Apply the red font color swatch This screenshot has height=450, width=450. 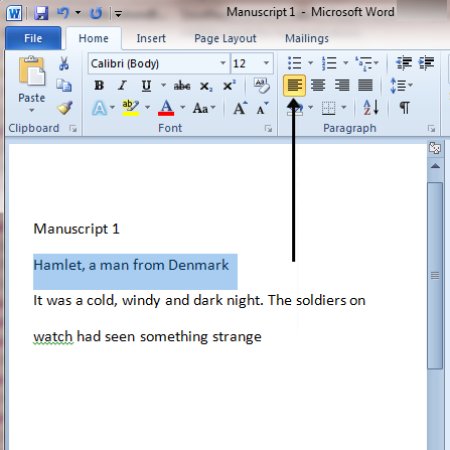tap(166, 108)
